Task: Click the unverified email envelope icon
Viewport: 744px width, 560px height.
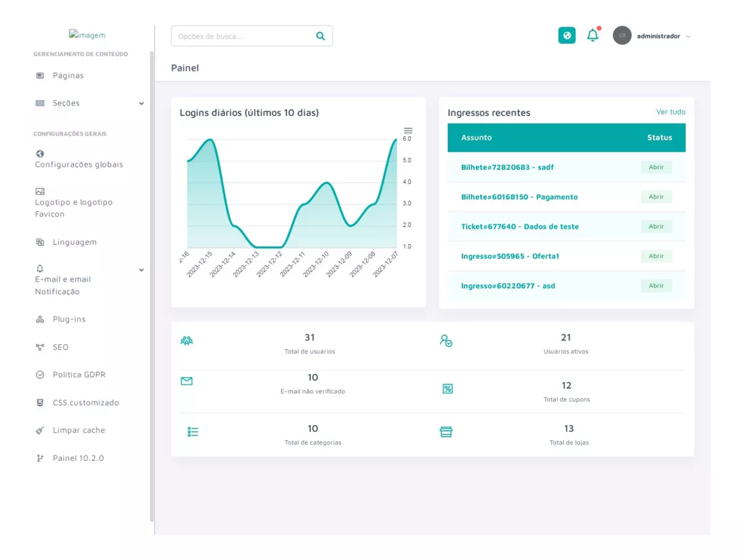Action: pos(186,381)
